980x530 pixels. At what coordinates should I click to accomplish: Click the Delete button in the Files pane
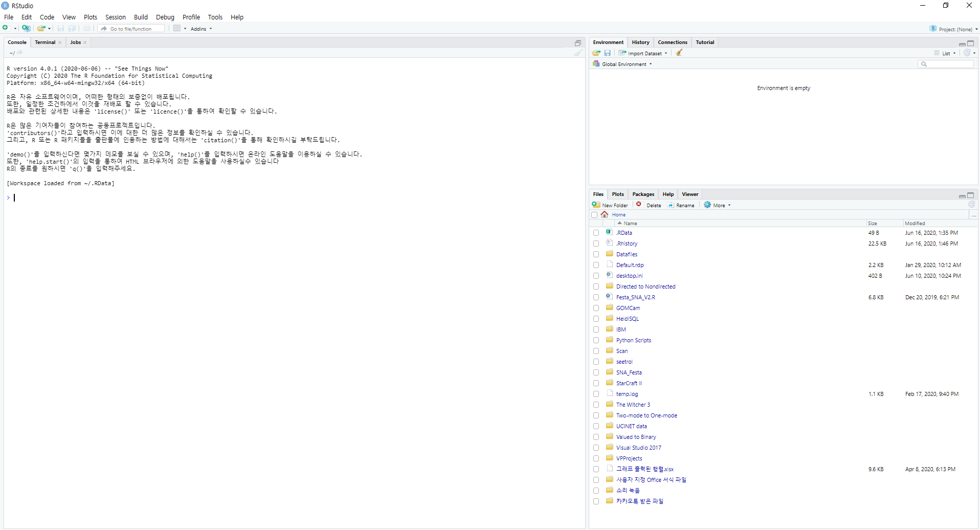tap(649, 205)
